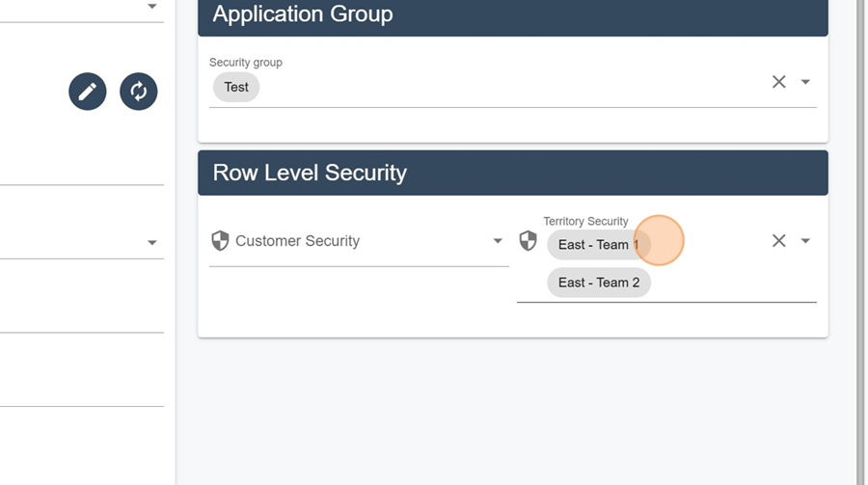Select the East - Team 1 chip

[x=598, y=245]
